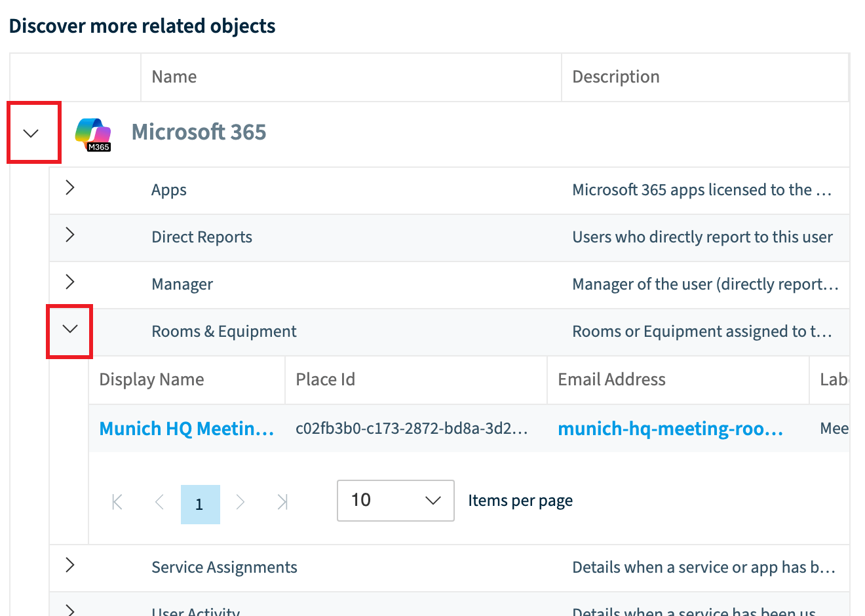Click the Rooms & Equipment row label
Screen dimensions: 865x616
coord(224,332)
